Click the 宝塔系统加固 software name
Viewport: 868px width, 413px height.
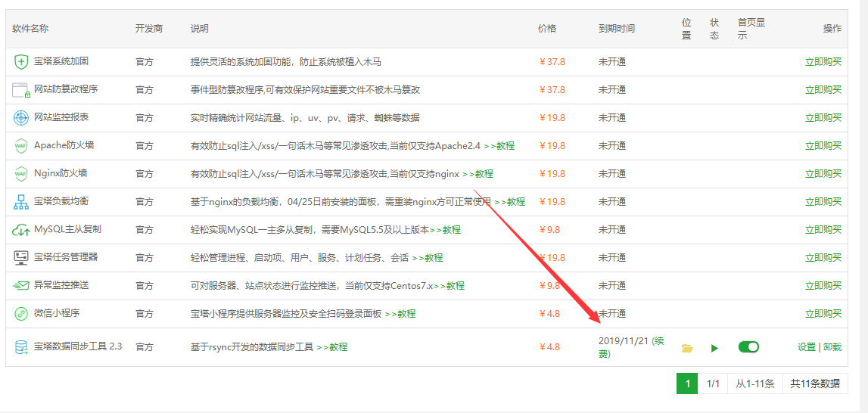(61, 61)
